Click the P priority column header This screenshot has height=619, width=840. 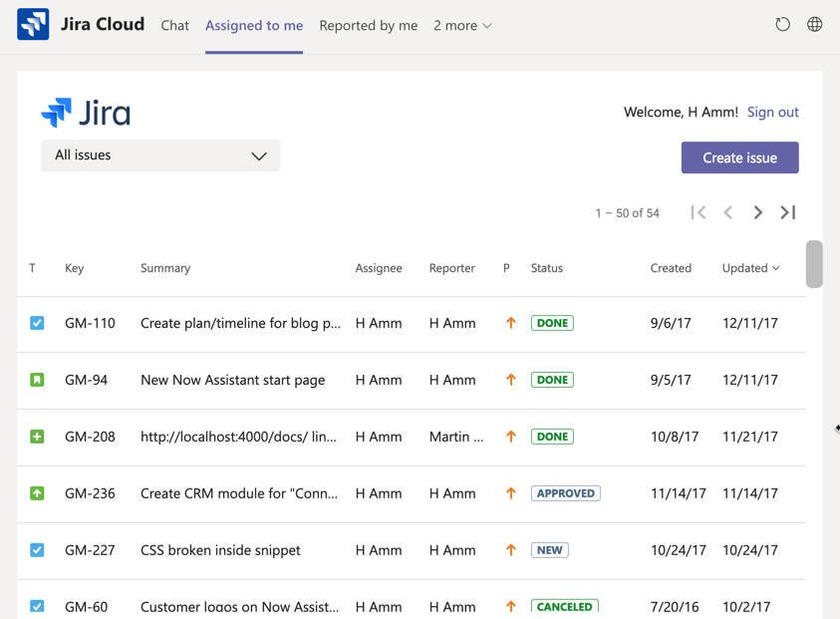506,268
